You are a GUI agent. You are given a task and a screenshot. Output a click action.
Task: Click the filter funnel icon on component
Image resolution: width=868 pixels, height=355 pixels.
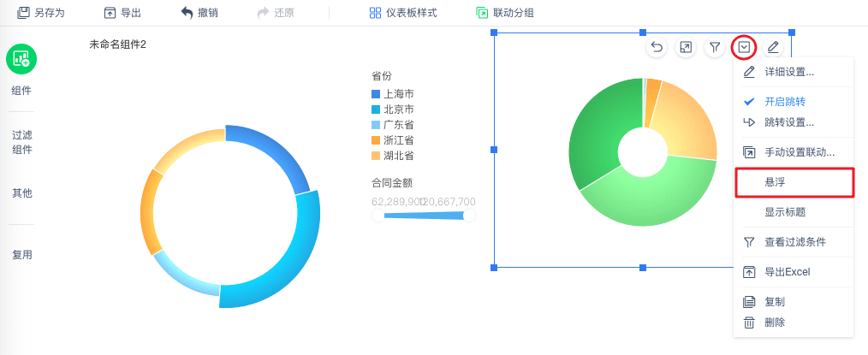point(715,48)
